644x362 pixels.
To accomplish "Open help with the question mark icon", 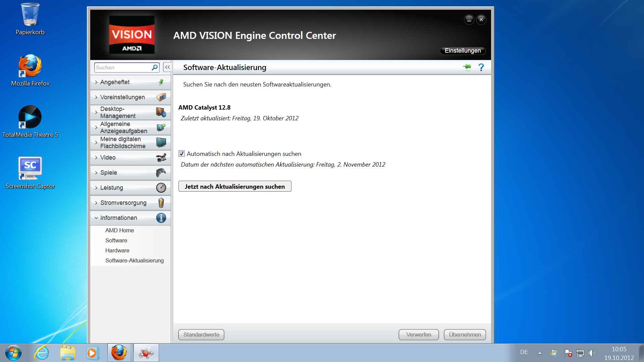I will point(481,67).
